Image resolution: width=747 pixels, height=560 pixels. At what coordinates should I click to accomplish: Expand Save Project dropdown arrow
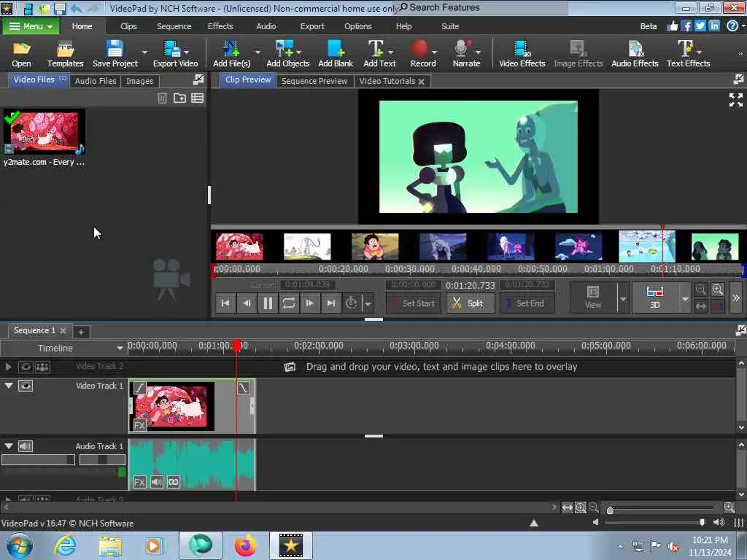pos(144,52)
